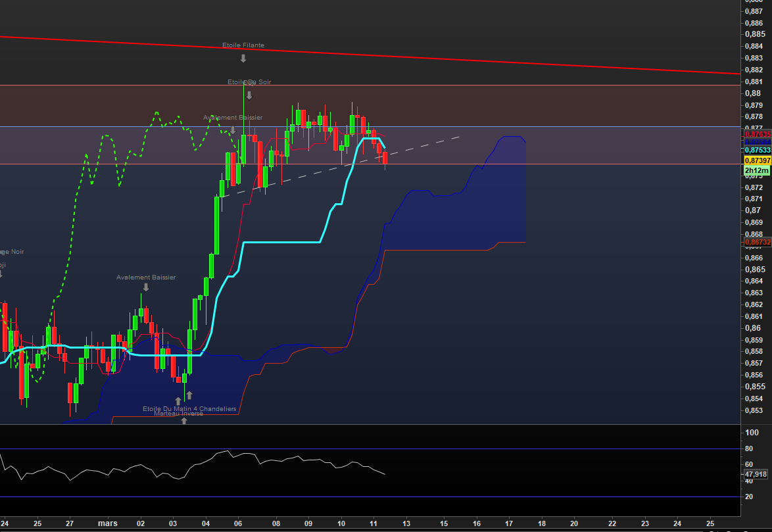Click the red 0,86732 price tag
This screenshot has height=532, width=772.
758,242
